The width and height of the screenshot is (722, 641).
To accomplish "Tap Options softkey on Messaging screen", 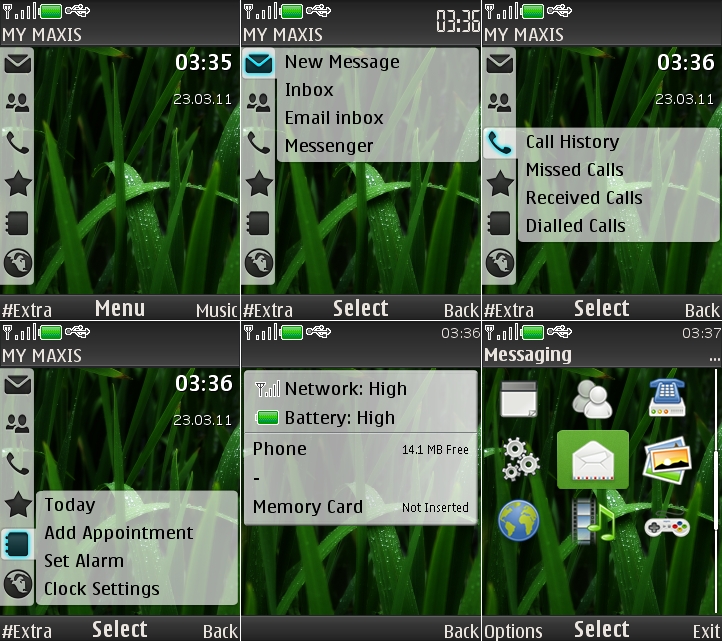I will (513, 631).
